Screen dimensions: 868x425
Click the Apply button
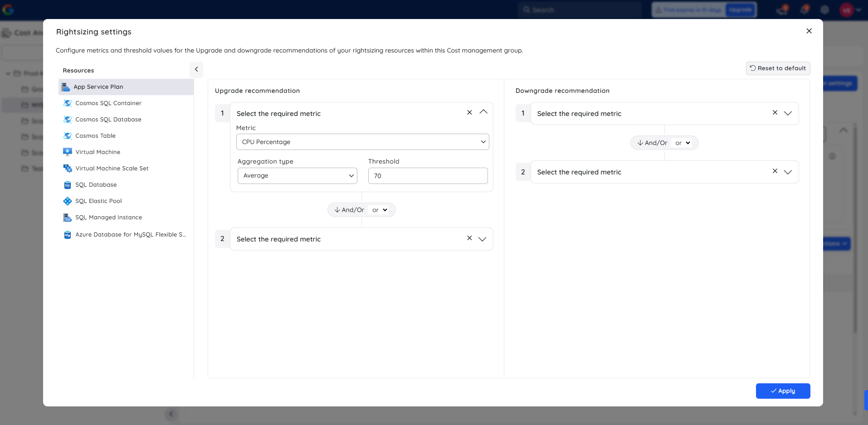[783, 391]
